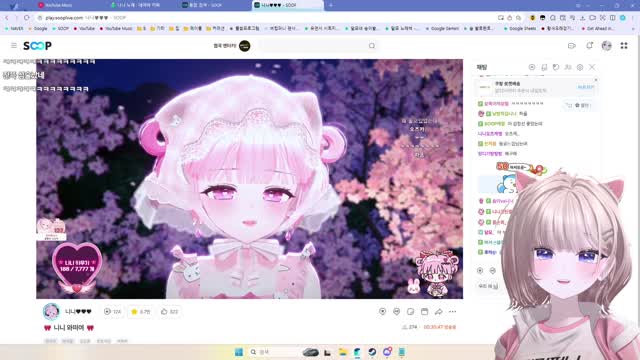Open the four-dot apps grid menu

624,46
